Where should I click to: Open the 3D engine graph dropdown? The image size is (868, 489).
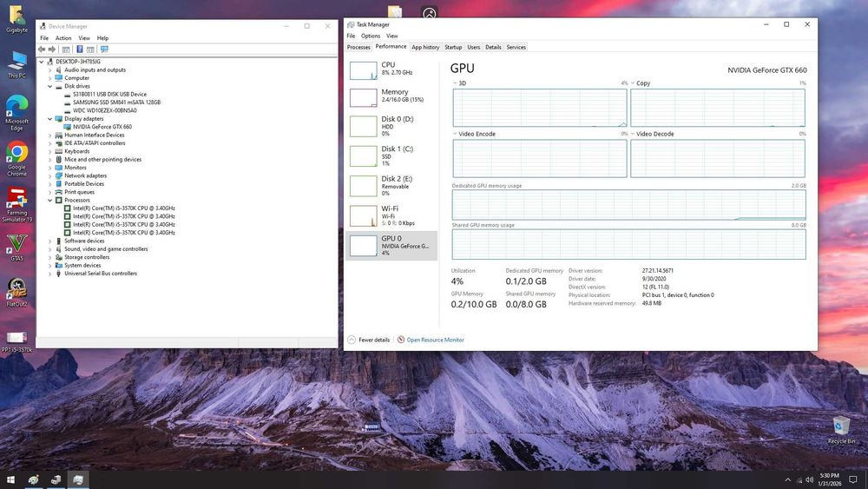coord(455,83)
